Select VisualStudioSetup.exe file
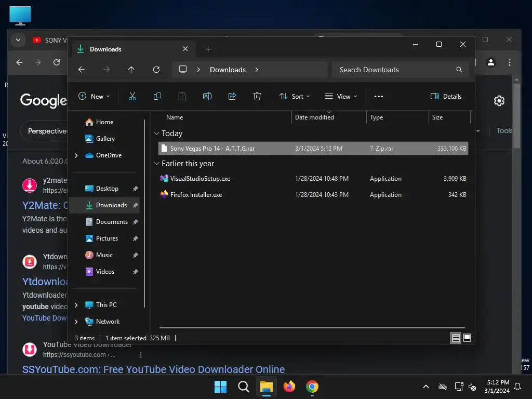Viewport: 532px width, 399px height. 313,179
